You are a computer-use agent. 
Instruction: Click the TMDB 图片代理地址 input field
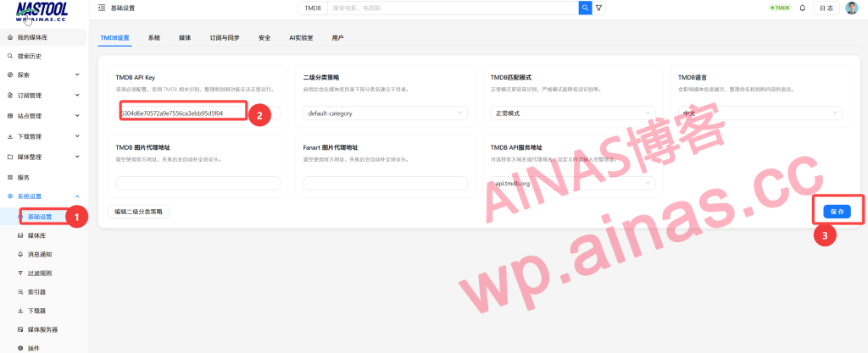(x=198, y=183)
